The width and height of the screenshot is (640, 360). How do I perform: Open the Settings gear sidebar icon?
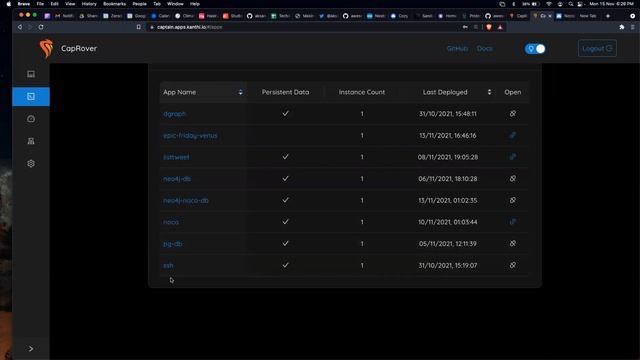coord(31,164)
